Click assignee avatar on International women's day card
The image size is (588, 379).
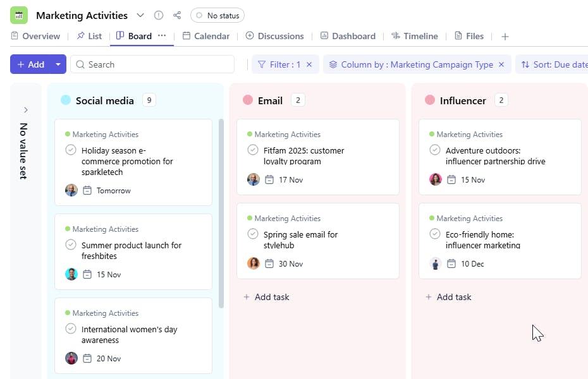(x=71, y=358)
